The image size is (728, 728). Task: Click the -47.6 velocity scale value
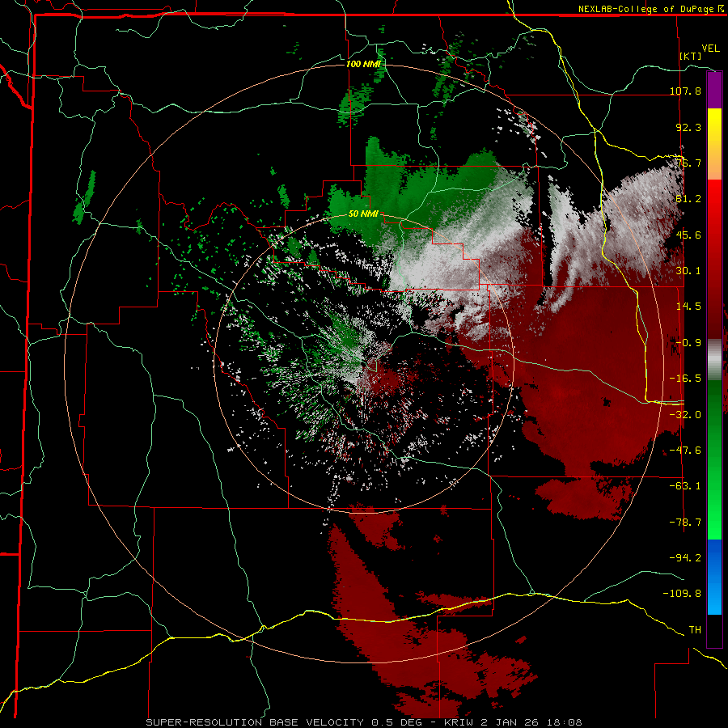(x=685, y=450)
